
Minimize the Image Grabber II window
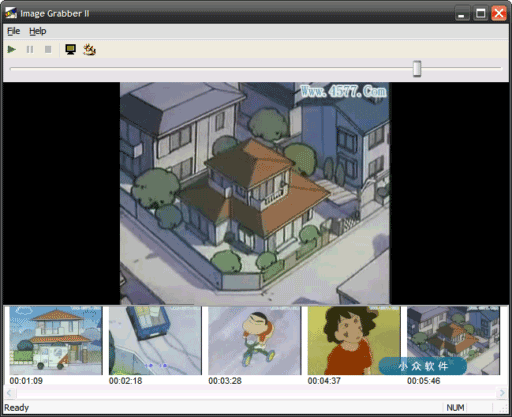462,14
